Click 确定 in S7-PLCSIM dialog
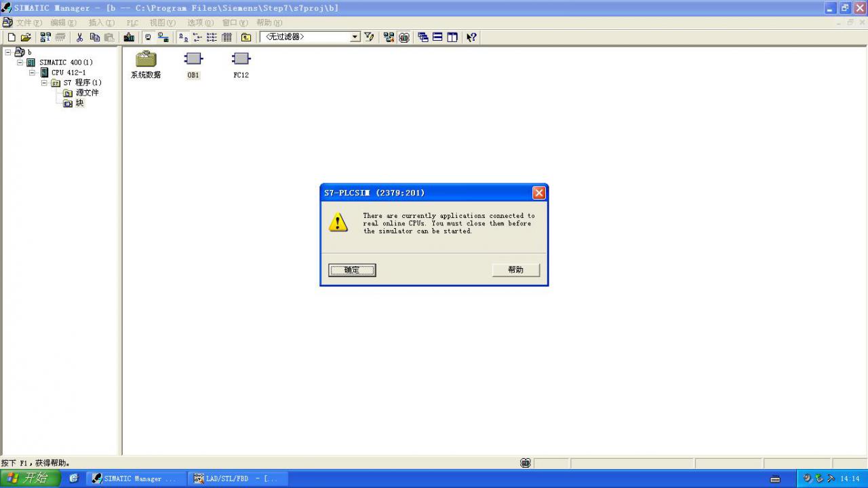This screenshot has height=488, width=868. [x=352, y=270]
